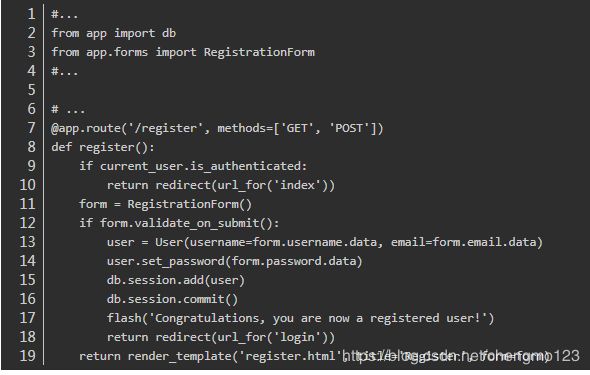
Task: Click line number 1 in the gutter
Action: (32, 14)
